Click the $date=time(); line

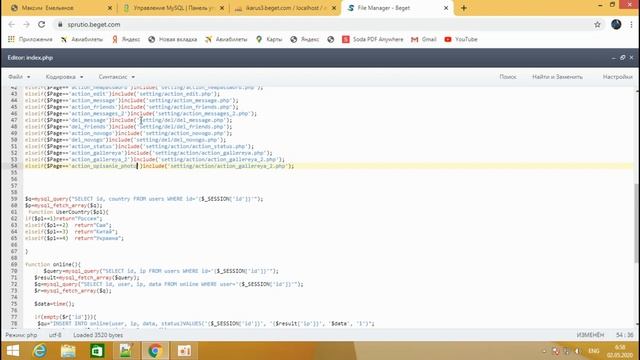click(x=54, y=304)
